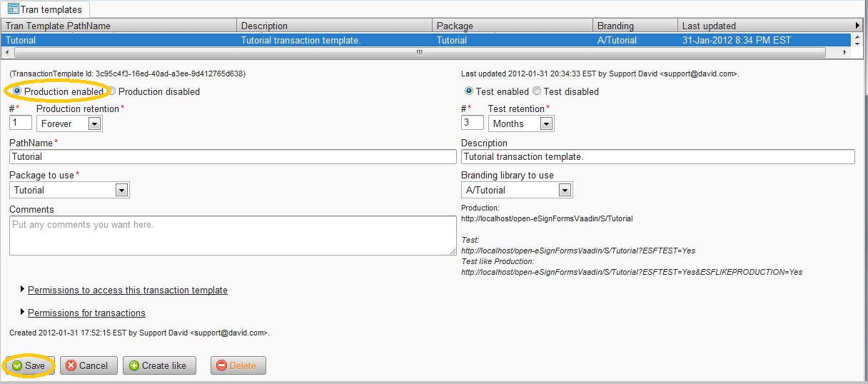Select Production disabled radio button
Viewport: 868px width, 384px height.
[x=111, y=91]
